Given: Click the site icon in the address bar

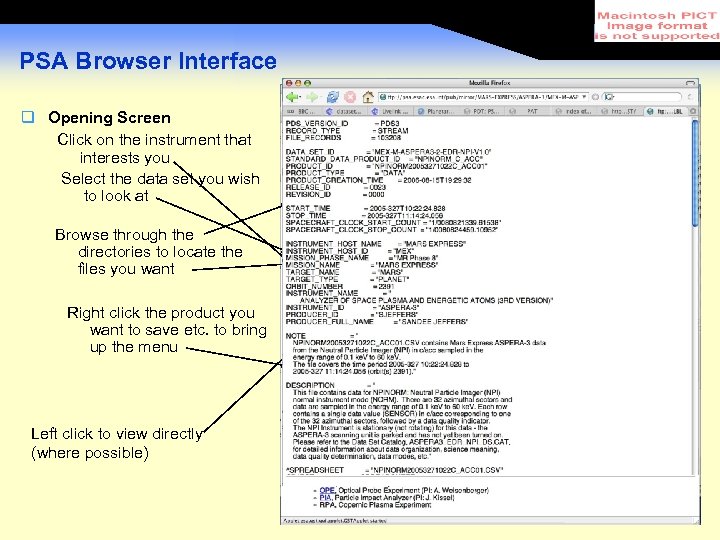Looking at the screenshot, I should 382,97.
